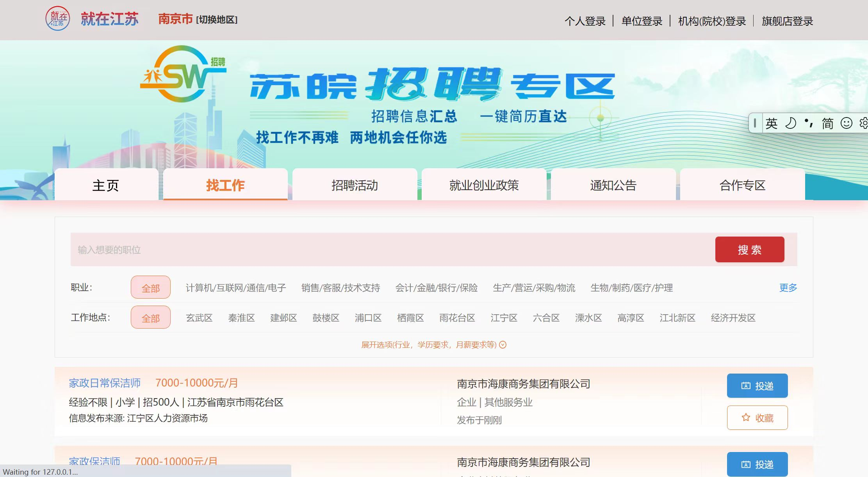The width and height of the screenshot is (868, 477).
Task: Click the star icon on 收藏 button
Action: 746,418
